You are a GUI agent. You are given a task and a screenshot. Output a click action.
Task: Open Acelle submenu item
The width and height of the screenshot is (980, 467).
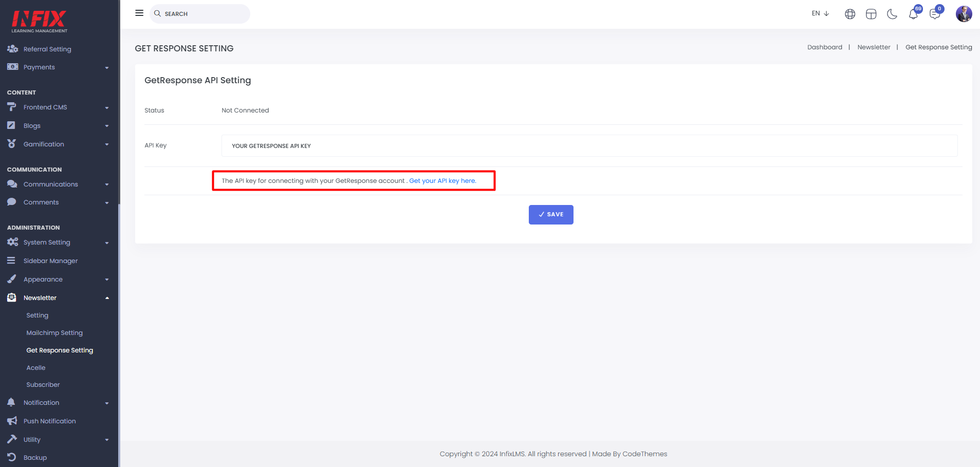(x=36, y=368)
